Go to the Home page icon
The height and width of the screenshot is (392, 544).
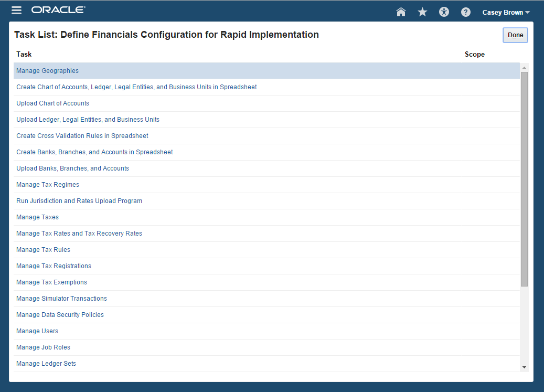pyautogui.click(x=401, y=12)
